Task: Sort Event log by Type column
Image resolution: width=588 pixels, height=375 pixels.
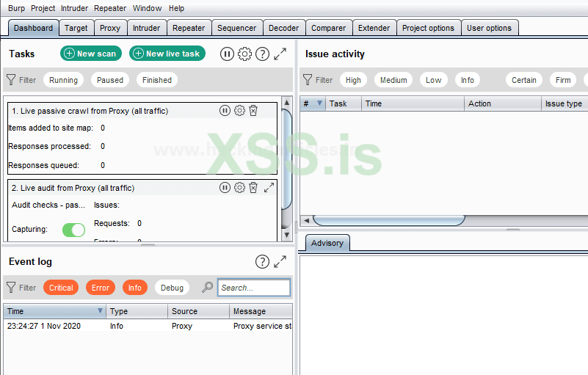Action: pyautogui.click(x=137, y=311)
